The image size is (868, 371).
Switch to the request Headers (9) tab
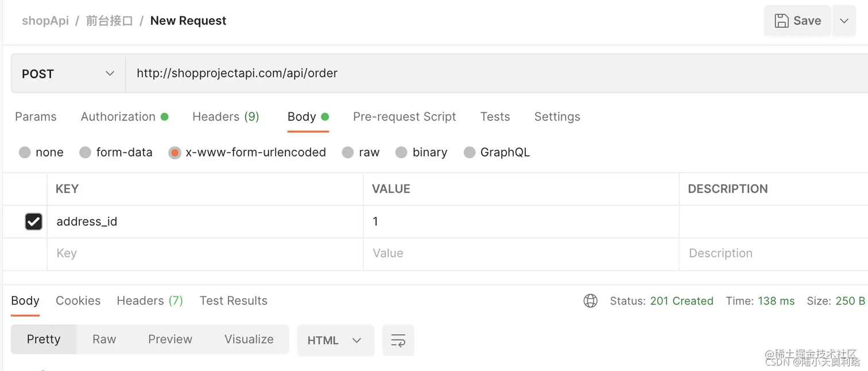[226, 116]
